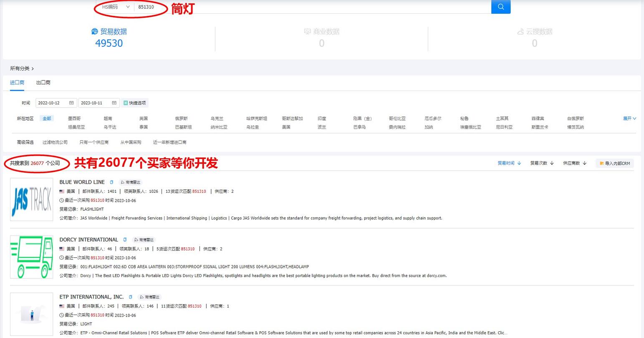Click 商情雷达 tag for DORCY INTERNATIONAL
644x338 pixels.
144,240
